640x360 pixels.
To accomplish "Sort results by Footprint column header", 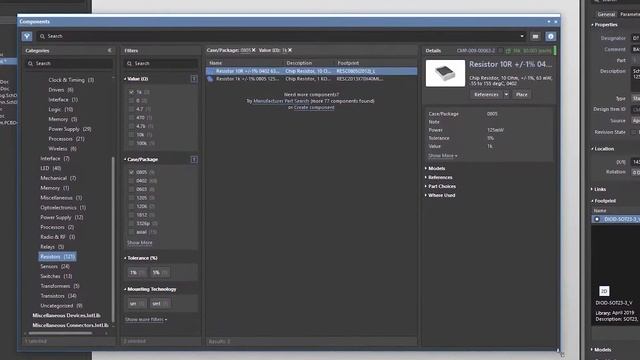I will click(x=348, y=63).
